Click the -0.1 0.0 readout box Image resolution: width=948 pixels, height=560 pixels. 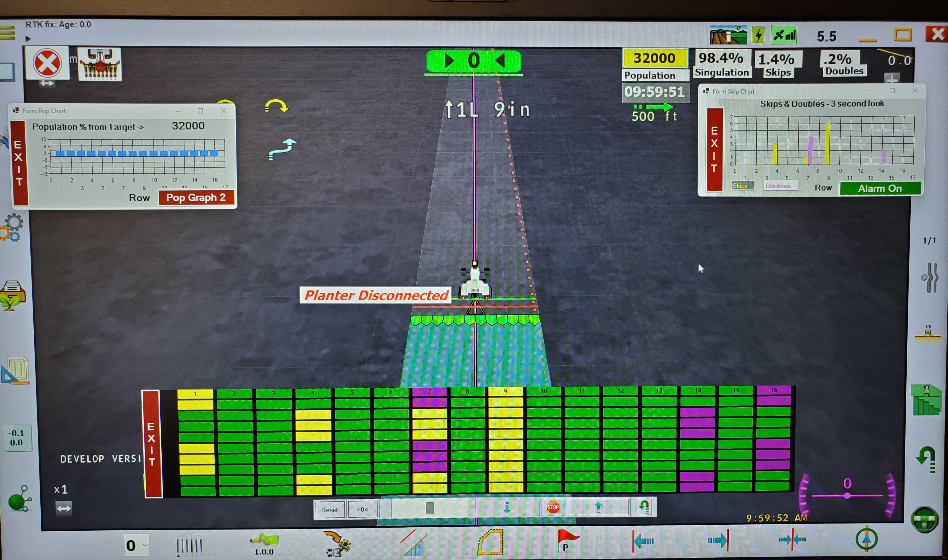click(17, 438)
